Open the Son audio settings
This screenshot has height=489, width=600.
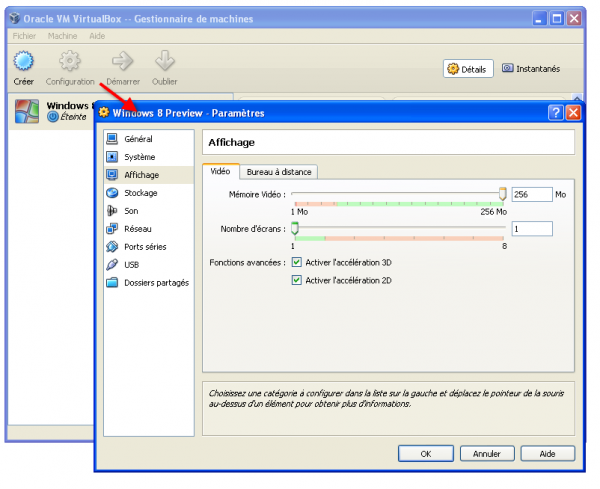click(131, 211)
